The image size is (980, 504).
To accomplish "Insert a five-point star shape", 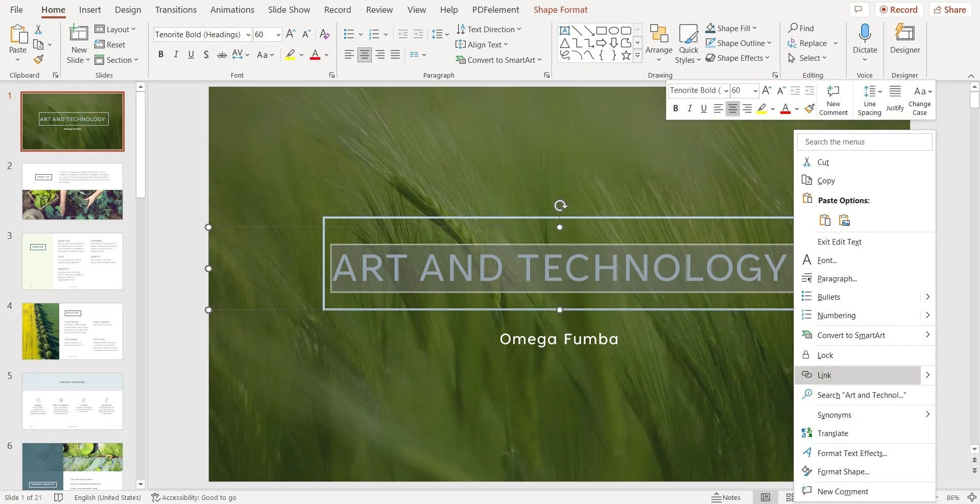I will coord(626,55).
